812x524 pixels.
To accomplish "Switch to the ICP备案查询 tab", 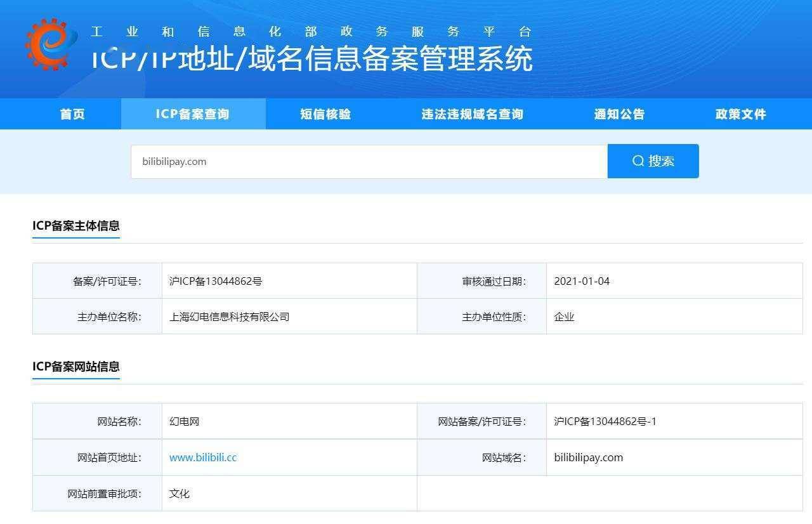I will (x=193, y=114).
